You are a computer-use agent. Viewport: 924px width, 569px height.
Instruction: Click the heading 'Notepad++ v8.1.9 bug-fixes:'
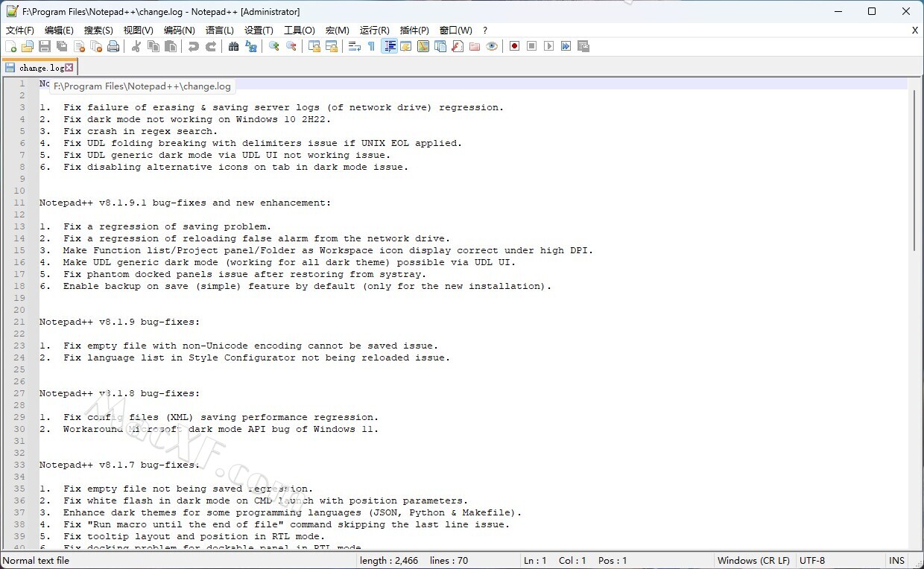coord(119,322)
